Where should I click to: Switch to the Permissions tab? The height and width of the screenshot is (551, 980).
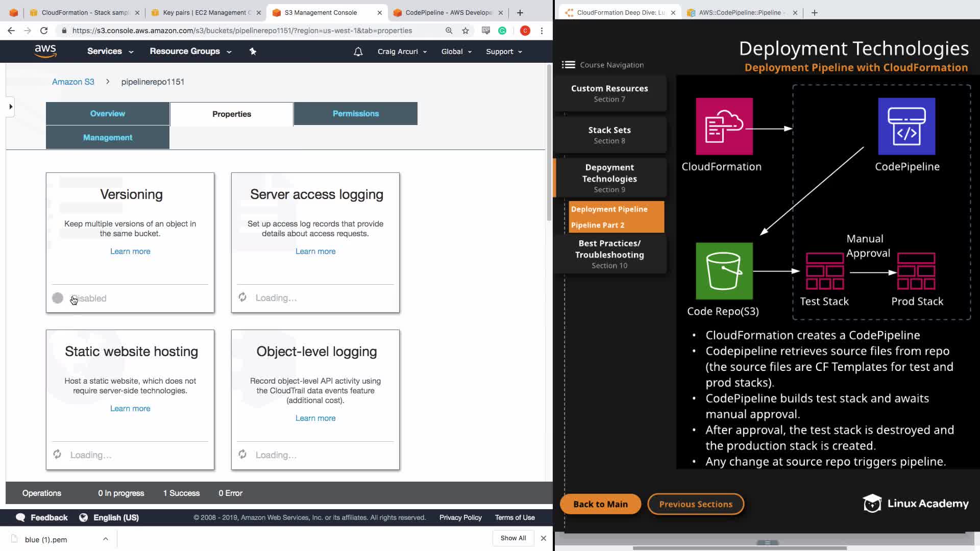(x=355, y=113)
